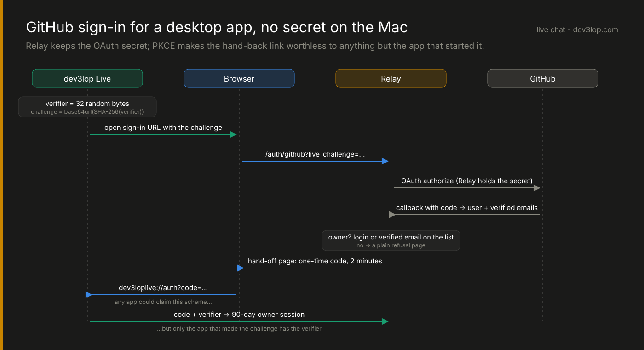
Task: Click the subtitle starting 'Relay keeps the OAuth secret'
Action: click(x=255, y=46)
